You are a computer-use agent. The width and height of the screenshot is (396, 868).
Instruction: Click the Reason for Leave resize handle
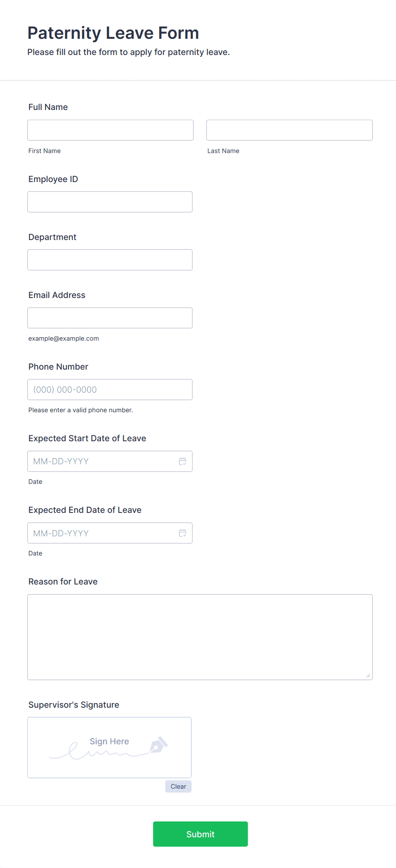pyautogui.click(x=368, y=675)
